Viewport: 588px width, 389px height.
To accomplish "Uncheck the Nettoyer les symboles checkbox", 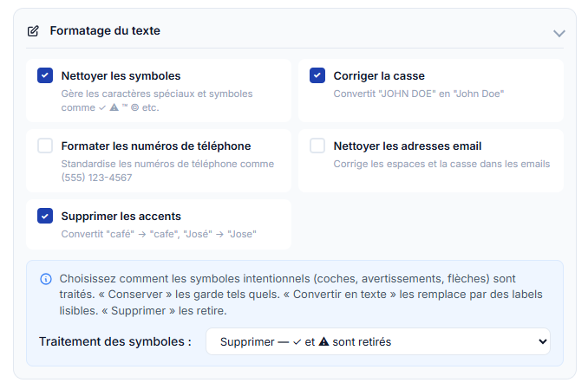I will pyautogui.click(x=45, y=75).
